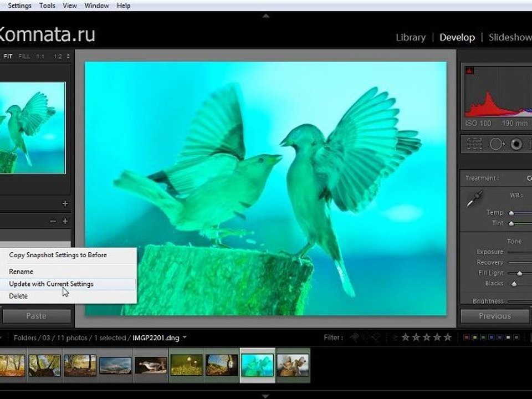Click the Temp slider handle

[511, 213]
